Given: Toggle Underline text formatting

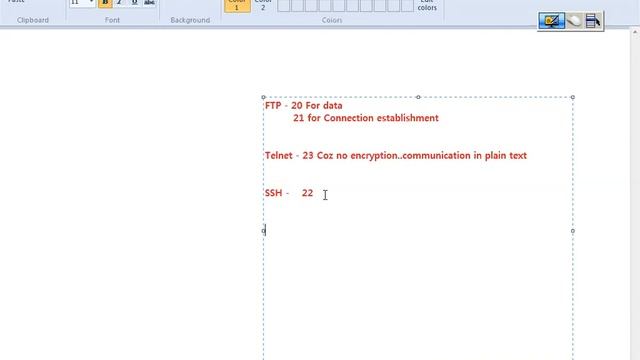Looking at the screenshot, I should click(134, 3).
